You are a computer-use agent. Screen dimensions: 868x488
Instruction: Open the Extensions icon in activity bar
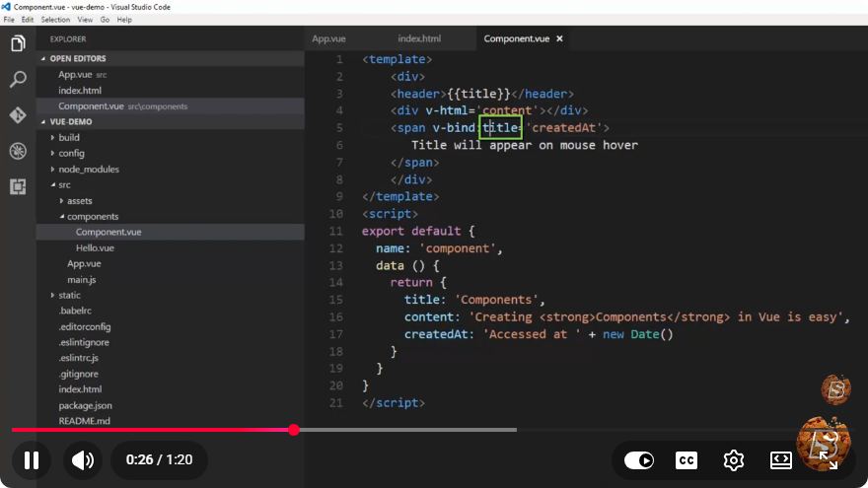point(18,187)
